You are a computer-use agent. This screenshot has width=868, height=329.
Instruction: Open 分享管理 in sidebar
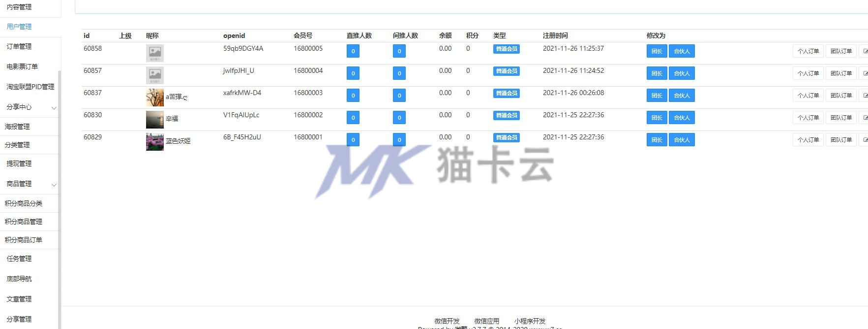click(x=19, y=319)
